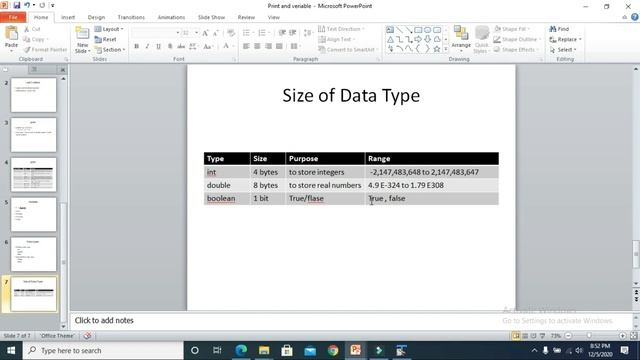The image size is (640, 360).
Task: Pick the right arrow shape
Action: click(x=418, y=39)
